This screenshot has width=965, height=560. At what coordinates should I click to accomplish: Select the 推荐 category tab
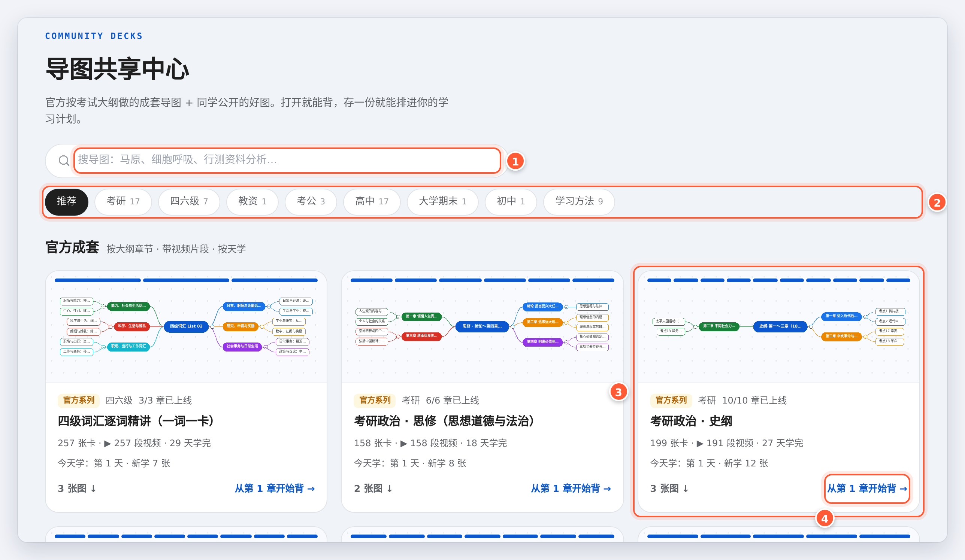tap(67, 201)
